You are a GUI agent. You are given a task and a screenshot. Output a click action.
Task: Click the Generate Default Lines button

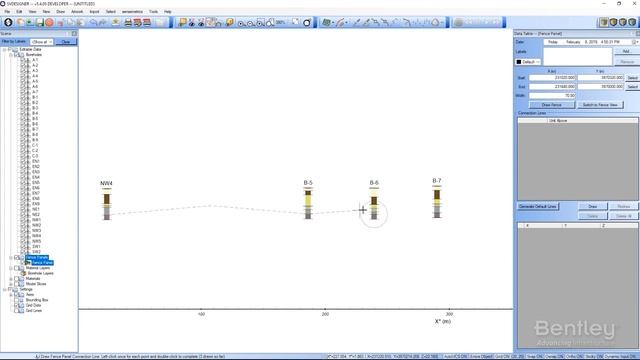tap(538, 207)
